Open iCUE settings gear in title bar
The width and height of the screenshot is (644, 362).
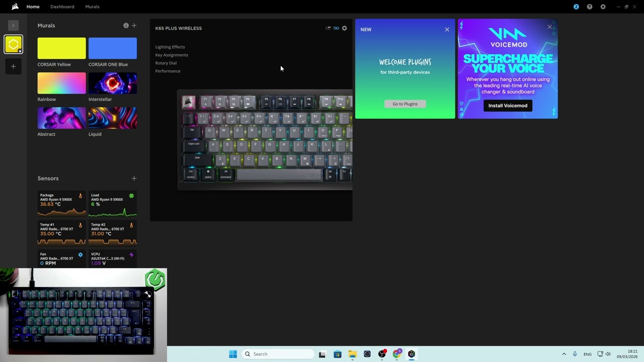[x=603, y=7]
